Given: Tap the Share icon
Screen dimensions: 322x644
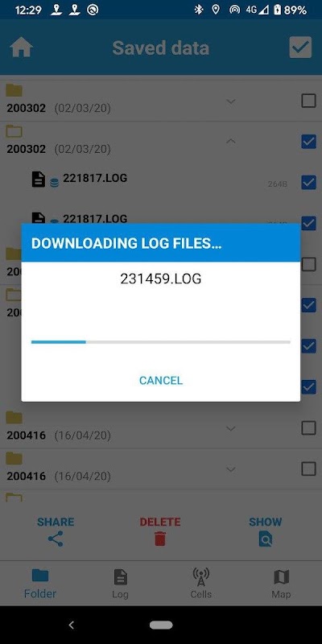Looking at the screenshot, I should (x=56, y=539).
